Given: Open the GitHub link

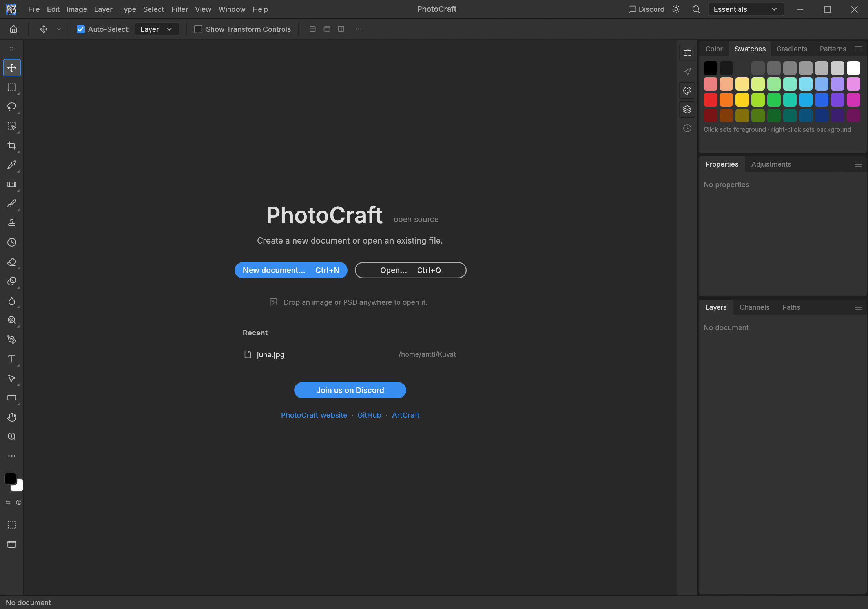Looking at the screenshot, I should [x=369, y=415].
